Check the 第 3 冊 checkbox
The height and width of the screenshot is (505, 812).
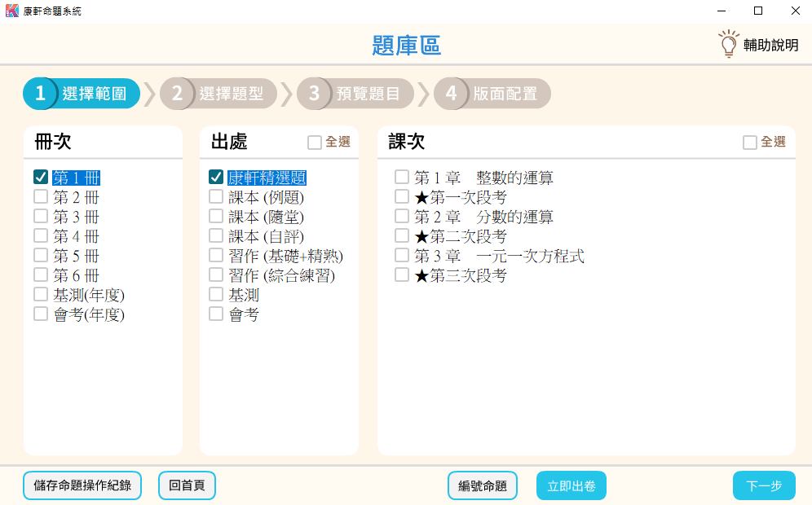[x=41, y=216]
